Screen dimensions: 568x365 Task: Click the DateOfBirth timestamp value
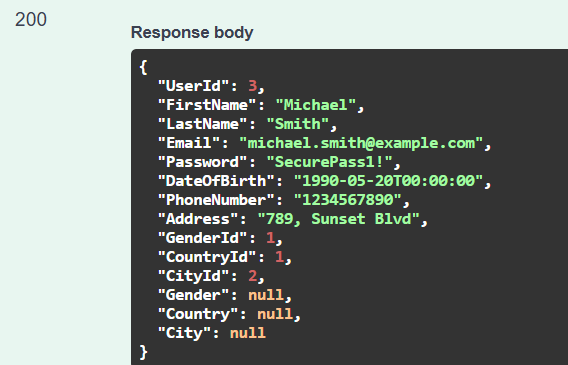[388, 181]
